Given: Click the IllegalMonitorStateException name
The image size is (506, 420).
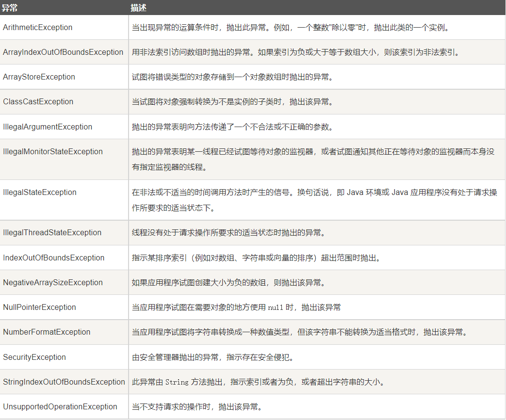Looking at the screenshot, I should [x=53, y=152].
